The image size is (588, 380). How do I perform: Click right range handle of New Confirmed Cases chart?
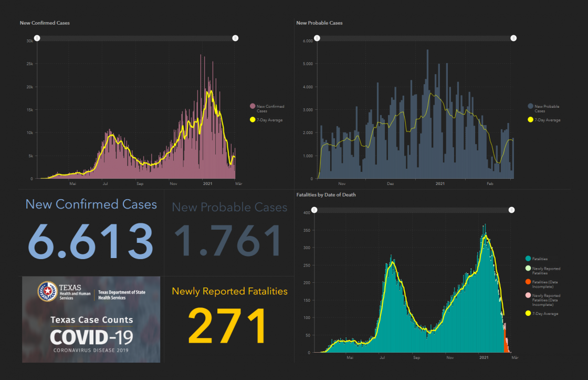(235, 38)
